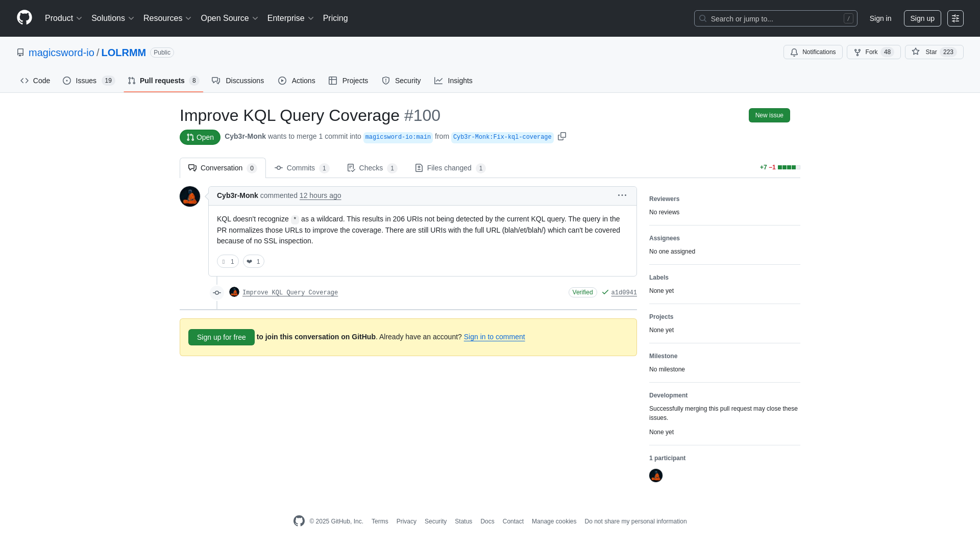
Task: Click the diffstat +7 −1 indicator
Action: pos(779,167)
